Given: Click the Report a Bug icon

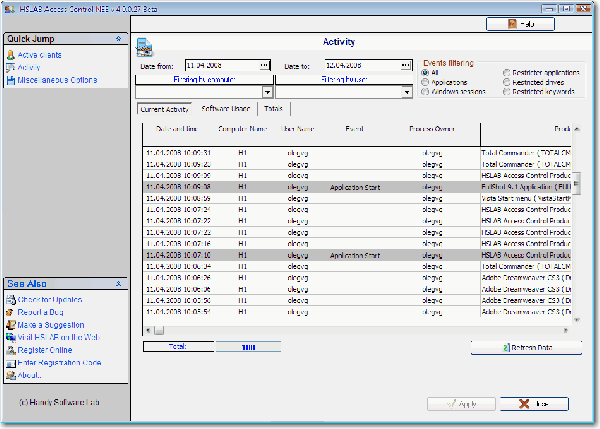Looking at the screenshot, I should (x=10, y=312).
